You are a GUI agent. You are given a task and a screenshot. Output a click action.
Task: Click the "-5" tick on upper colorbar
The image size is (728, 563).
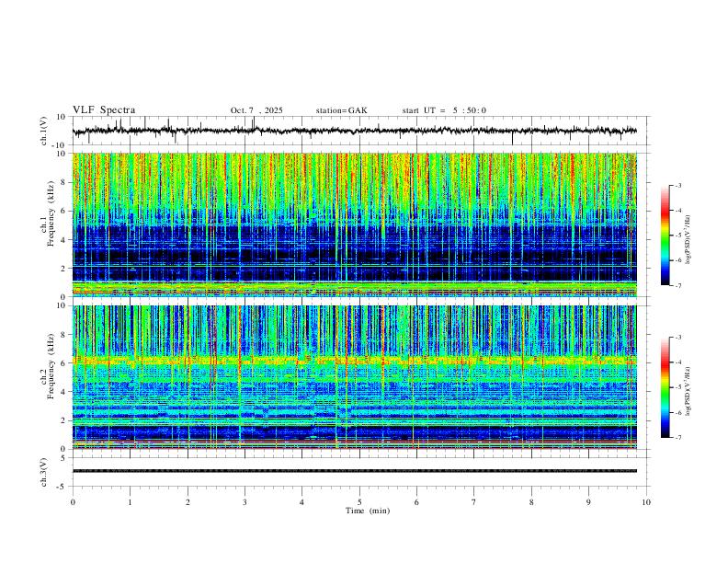677,236
